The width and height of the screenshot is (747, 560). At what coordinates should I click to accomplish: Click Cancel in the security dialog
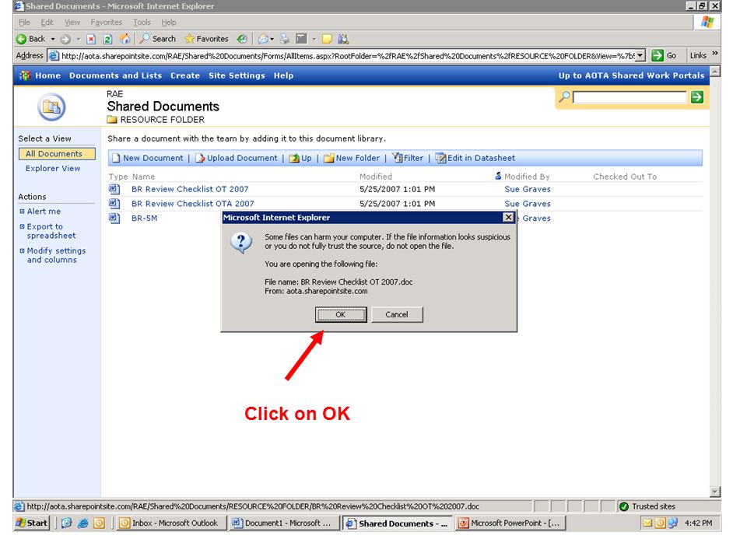point(397,315)
